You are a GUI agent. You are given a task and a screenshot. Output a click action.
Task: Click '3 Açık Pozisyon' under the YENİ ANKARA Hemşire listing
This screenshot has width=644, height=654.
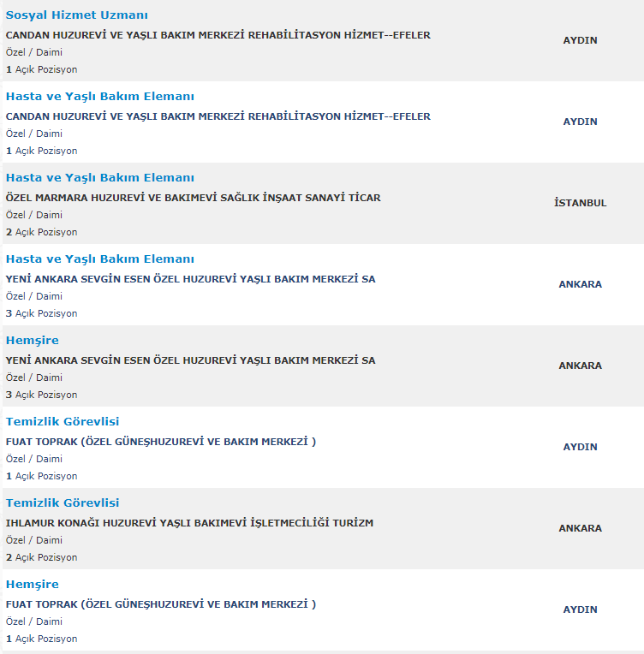41,395
